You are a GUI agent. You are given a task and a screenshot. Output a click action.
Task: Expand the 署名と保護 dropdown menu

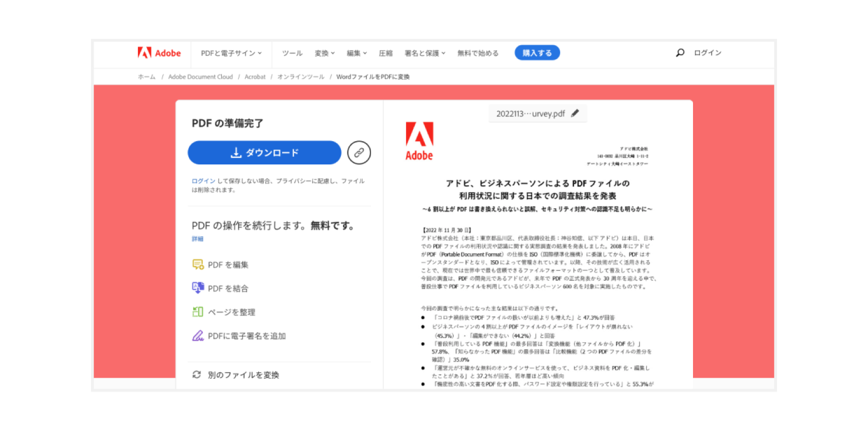[x=425, y=53]
